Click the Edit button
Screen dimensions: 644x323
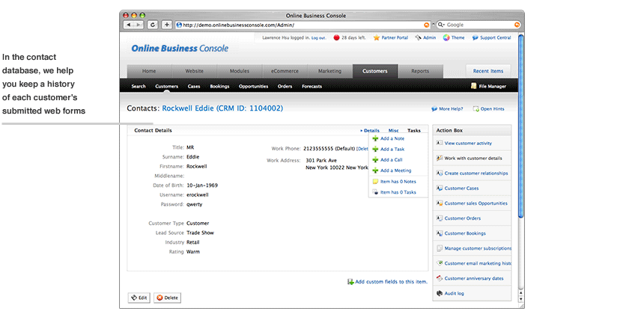[x=139, y=298]
